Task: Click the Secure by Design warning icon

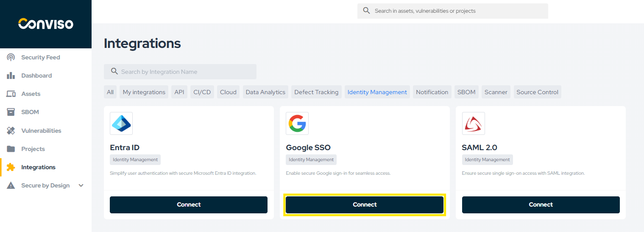Action: click(x=11, y=185)
